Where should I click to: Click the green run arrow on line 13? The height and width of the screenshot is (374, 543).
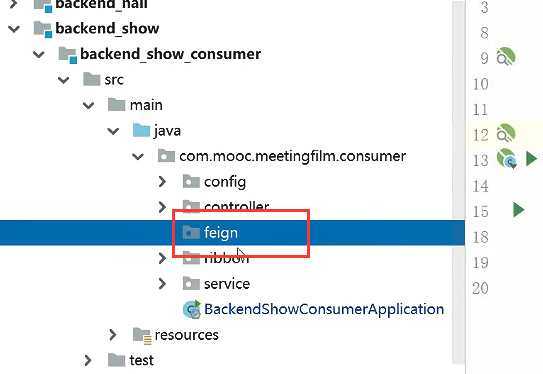tap(532, 159)
